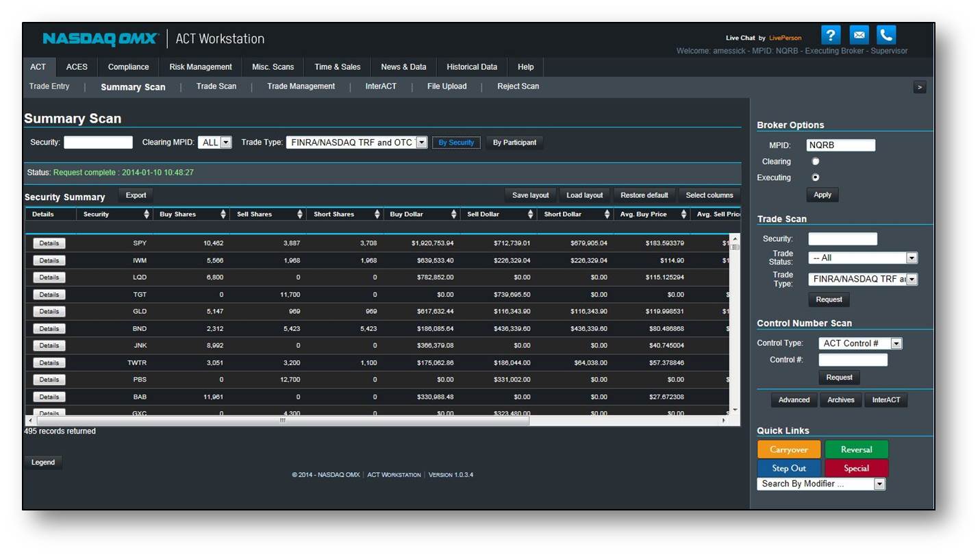
Task: Sort the Short Dollar column
Action: 607,214
